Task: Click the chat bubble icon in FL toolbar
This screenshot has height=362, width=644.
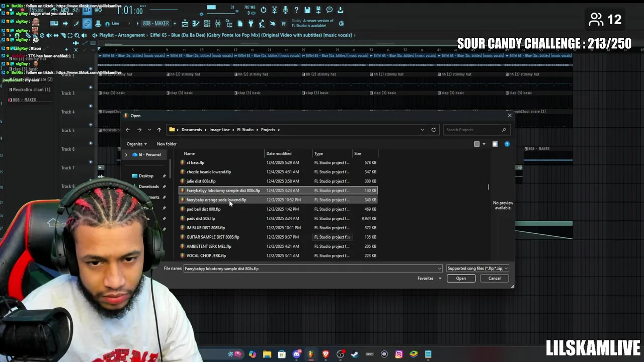Action: coord(330,10)
